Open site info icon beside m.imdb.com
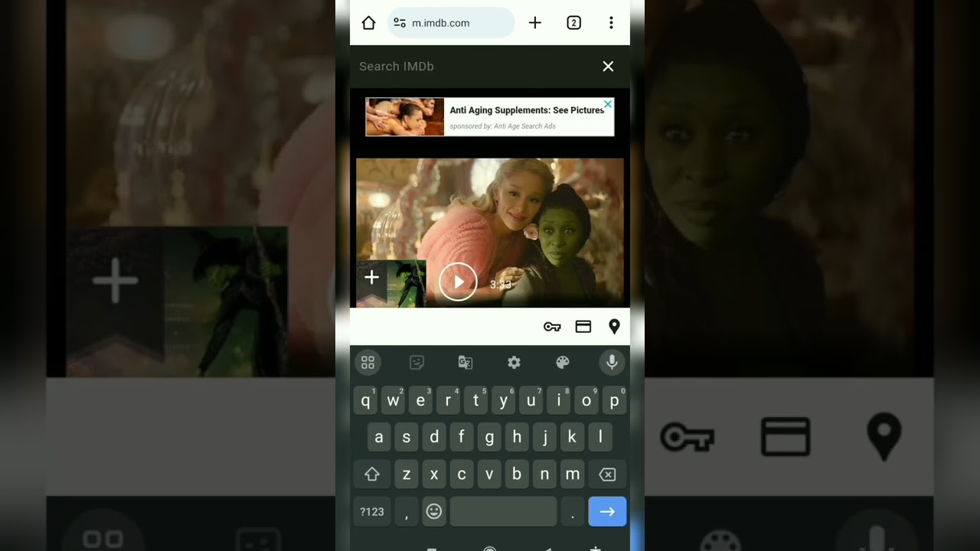Viewport: 980px width, 551px height. click(x=400, y=23)
